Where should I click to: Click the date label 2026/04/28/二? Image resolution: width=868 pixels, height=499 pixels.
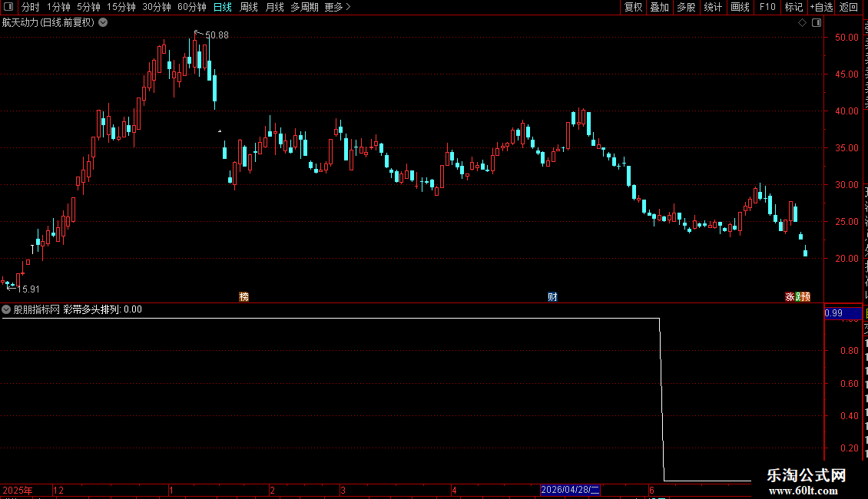coord(570,490)
